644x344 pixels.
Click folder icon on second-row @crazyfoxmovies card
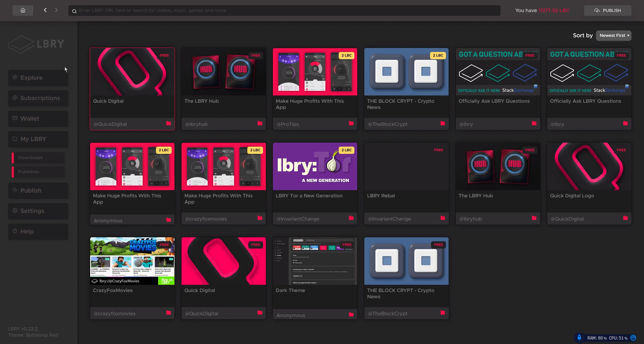[x=260, y=218]
